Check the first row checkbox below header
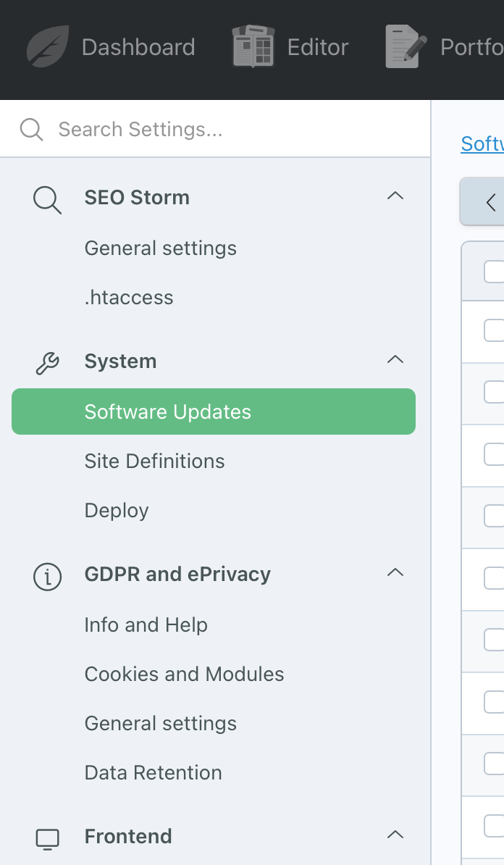This screenshot has width=504, height=865. (x=494, y=330)
